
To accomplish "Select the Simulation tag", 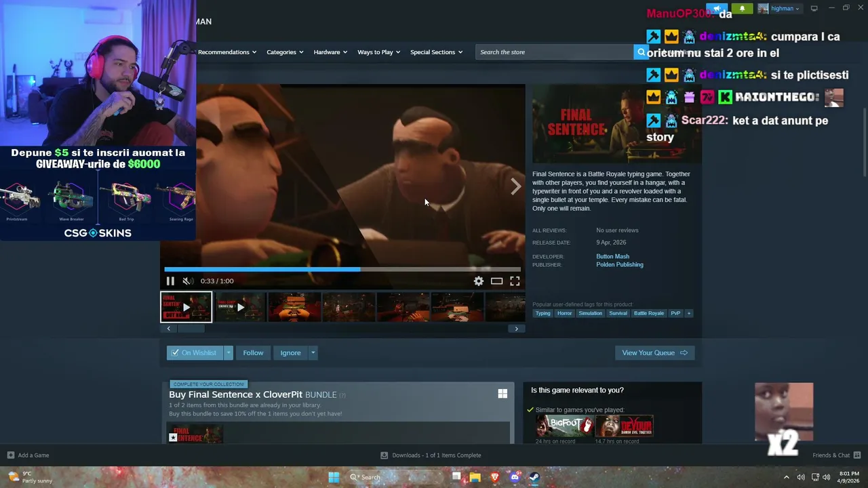I will (590, 313).
